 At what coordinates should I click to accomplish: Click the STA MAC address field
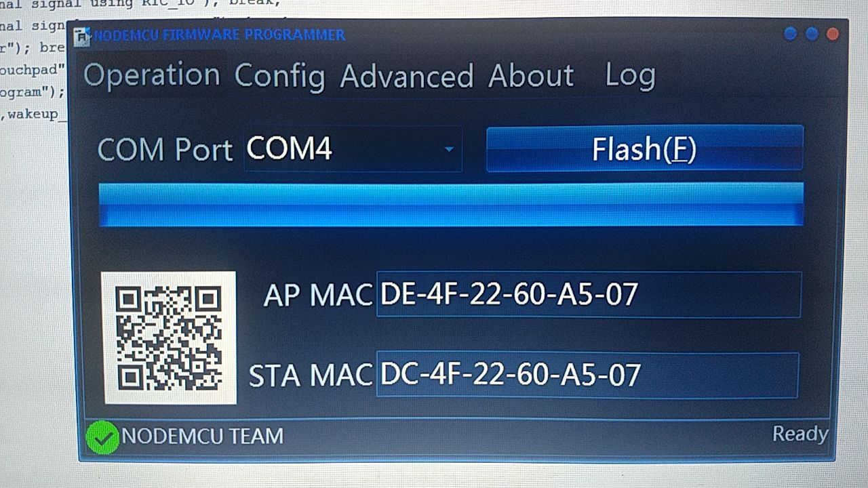coord(587,375)
